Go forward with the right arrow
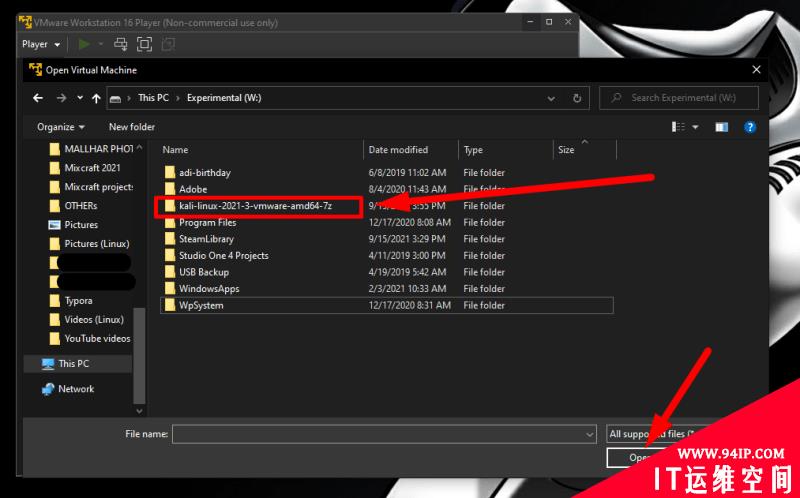 click(61, 98)
